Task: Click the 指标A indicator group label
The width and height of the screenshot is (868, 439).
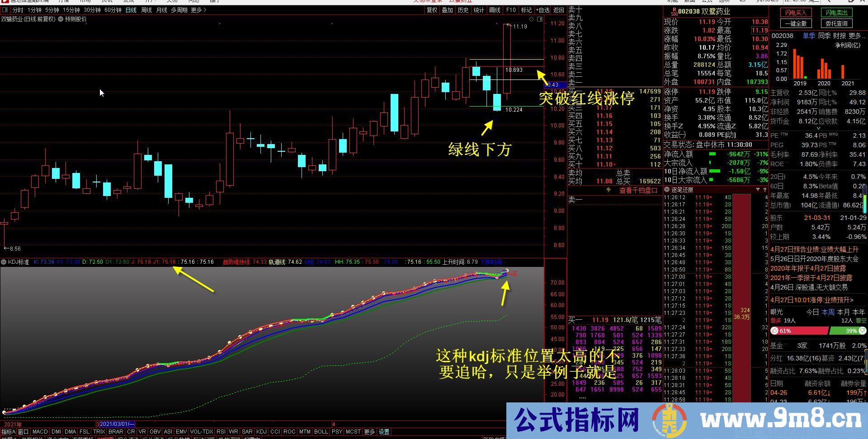Action: pos(8,432)
